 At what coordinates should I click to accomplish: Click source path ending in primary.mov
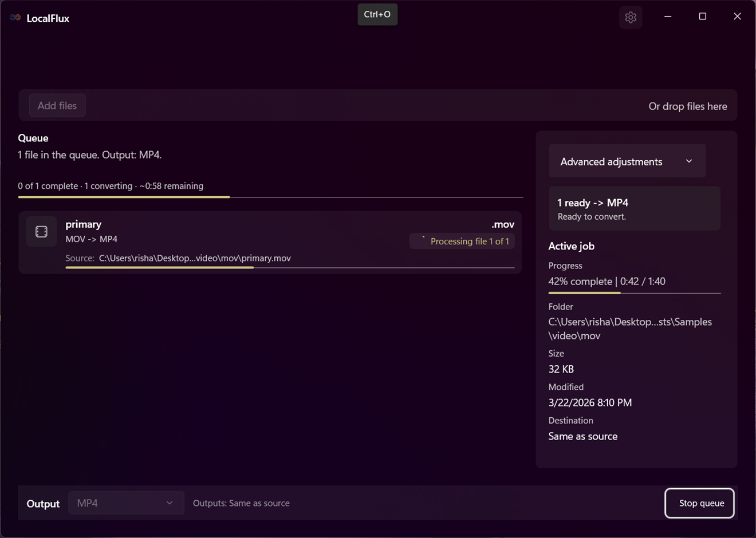pyautogui.click(x=195, y=258)
